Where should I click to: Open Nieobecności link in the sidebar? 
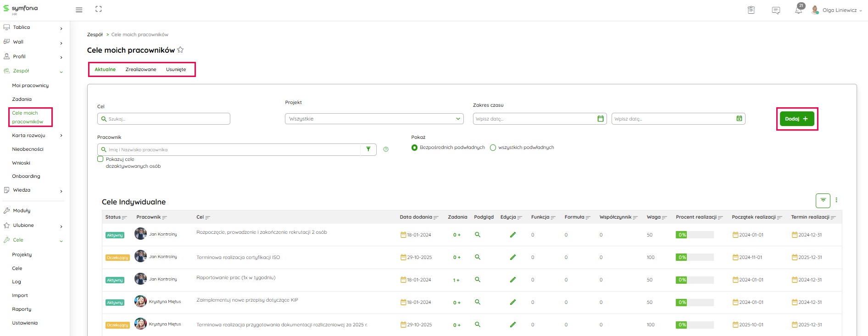[28, 149]
